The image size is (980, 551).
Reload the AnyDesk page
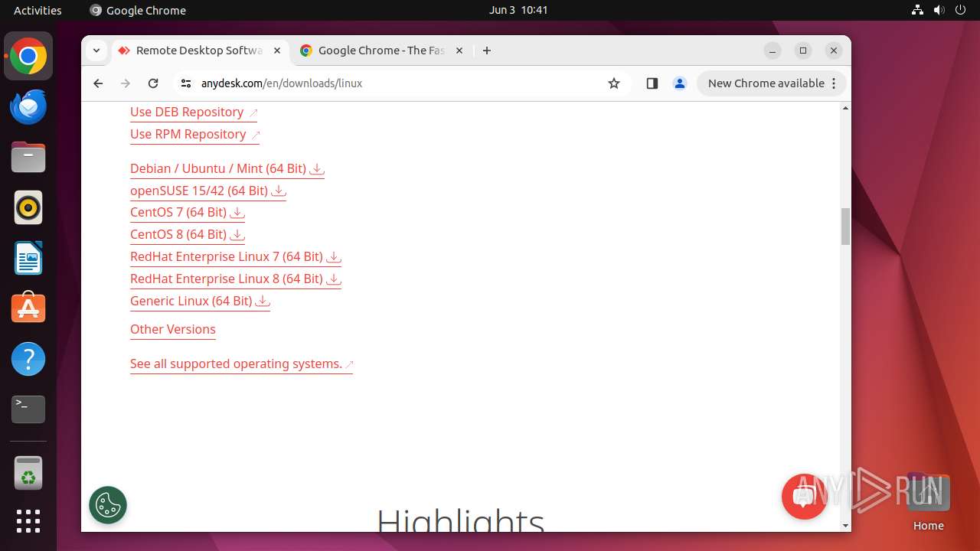(x=153, y=83)
